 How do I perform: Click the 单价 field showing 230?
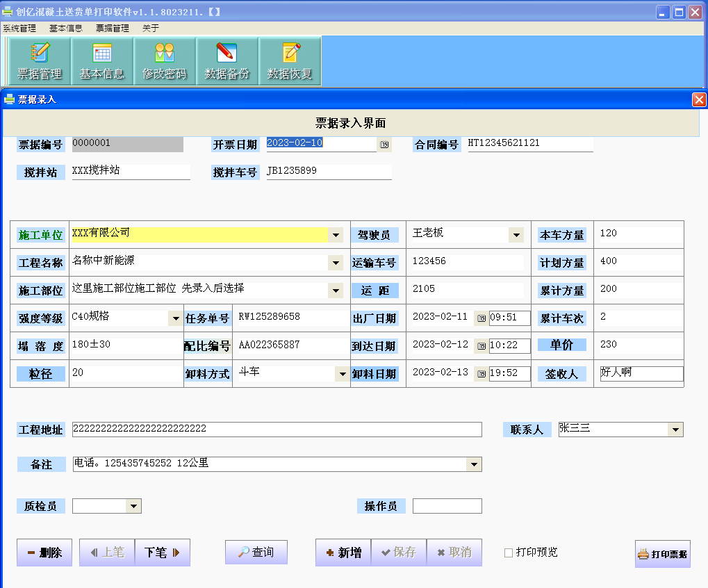pos(641,345)
